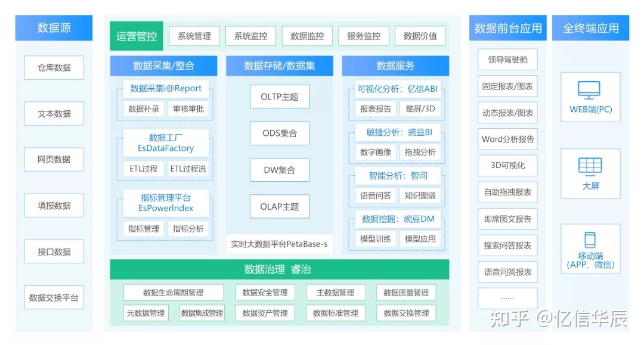
Task: Select the 数据监控 box
Action: [307, 36]
